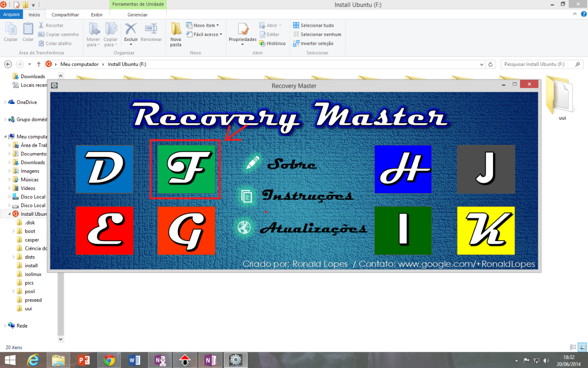Switch to the Compartilhar ribbon tab
This screenshot has width=588, height=368.
[x=65, y=15]
